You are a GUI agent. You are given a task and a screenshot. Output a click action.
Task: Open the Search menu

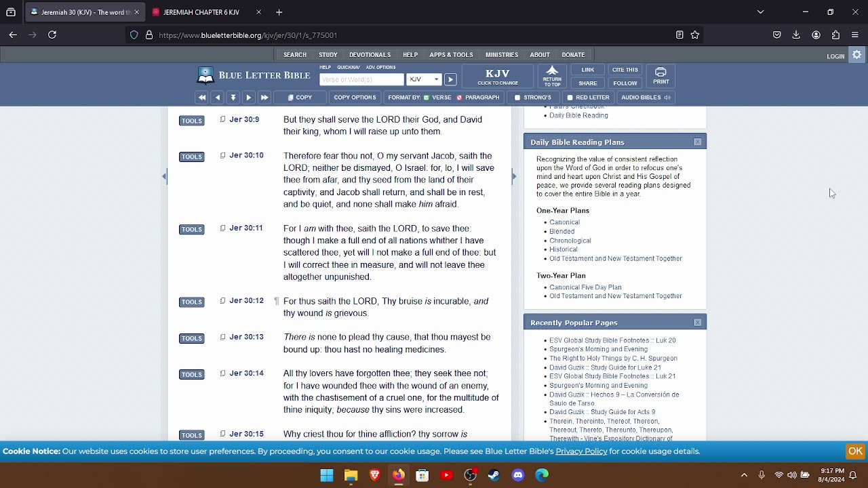coord(295,55)
